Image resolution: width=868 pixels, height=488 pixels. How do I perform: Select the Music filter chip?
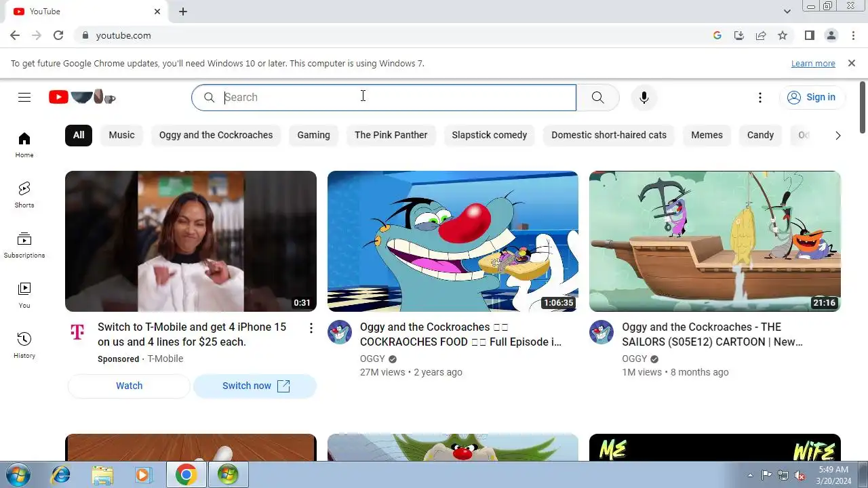[x=122, y=135]
